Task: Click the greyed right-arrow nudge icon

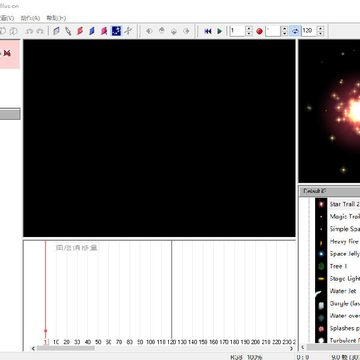Action: pyautogui.click(x=186, y=31)
